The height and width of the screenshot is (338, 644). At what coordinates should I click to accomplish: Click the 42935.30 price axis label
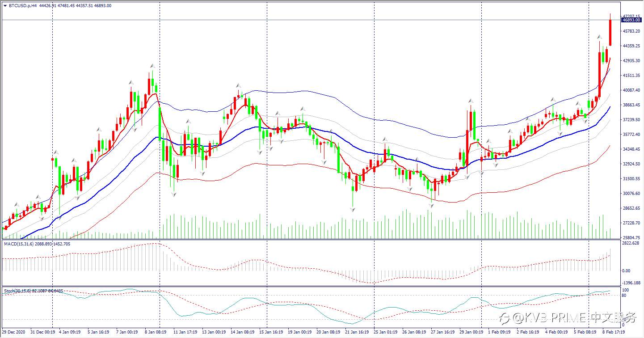[632, 60]
